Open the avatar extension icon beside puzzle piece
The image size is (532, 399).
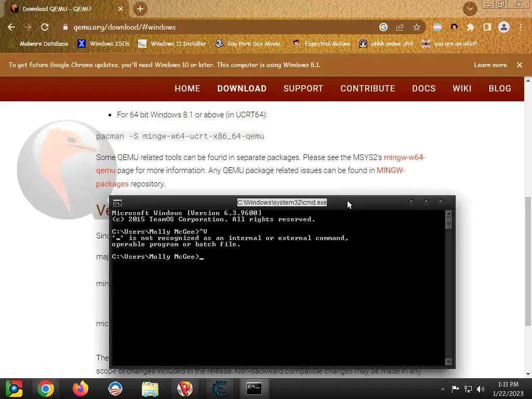(x=454, y=27)
